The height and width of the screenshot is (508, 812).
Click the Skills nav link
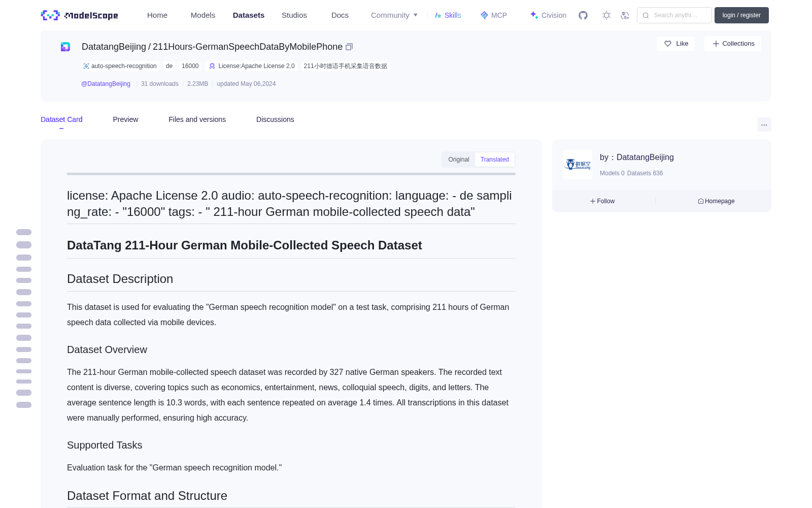(x=448, y=15)
